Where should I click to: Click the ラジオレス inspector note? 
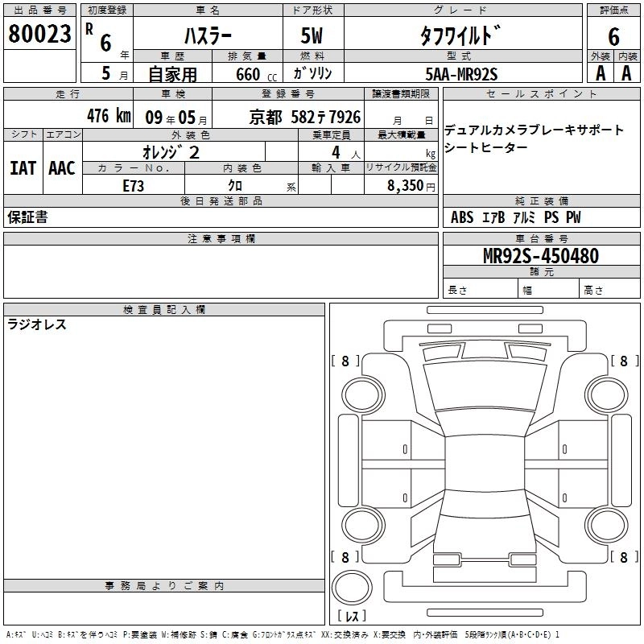(37, 325)
